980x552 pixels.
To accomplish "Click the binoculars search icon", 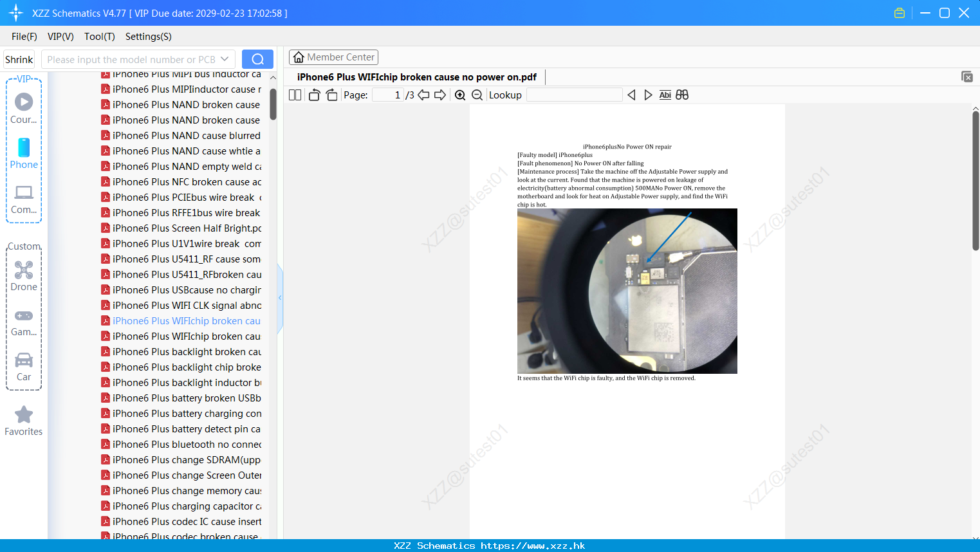I will coord(682,95).
